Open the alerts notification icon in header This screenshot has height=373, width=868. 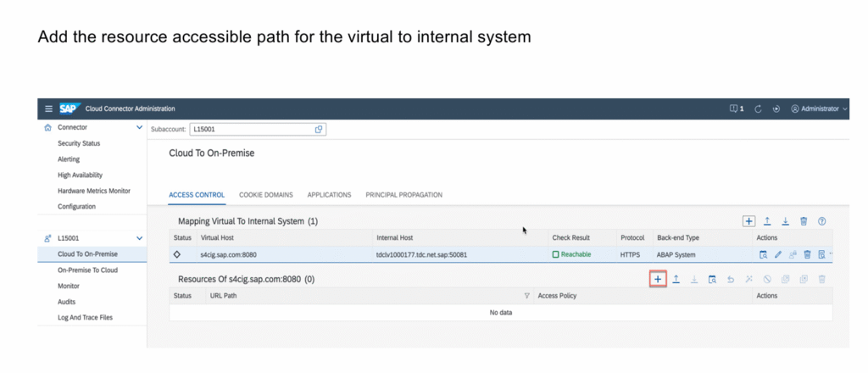tap(736, 109)
